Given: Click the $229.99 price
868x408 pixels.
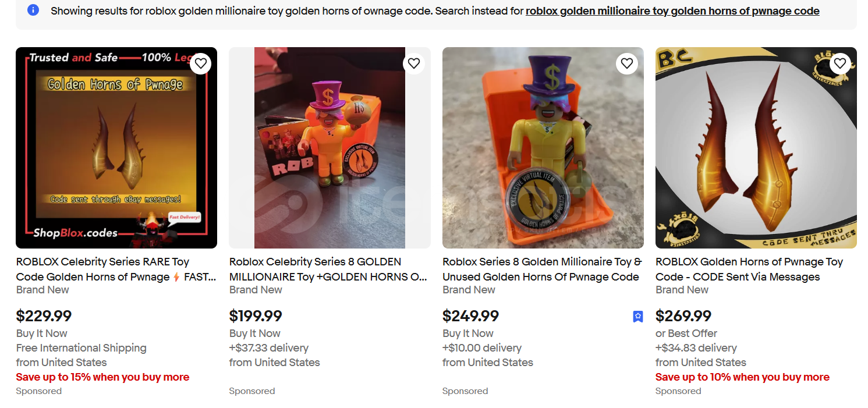Looking at the screenshot, I should coord(44,316).
